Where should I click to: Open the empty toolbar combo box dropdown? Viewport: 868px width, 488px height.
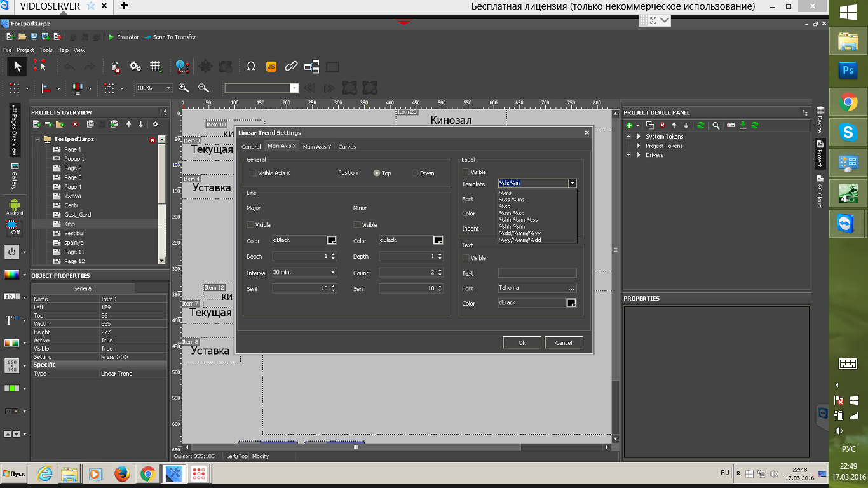(294, 88)
